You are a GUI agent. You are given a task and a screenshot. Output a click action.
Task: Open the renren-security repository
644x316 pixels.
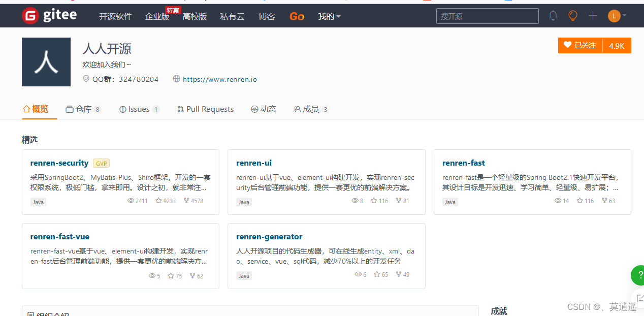tap(59, 163)
